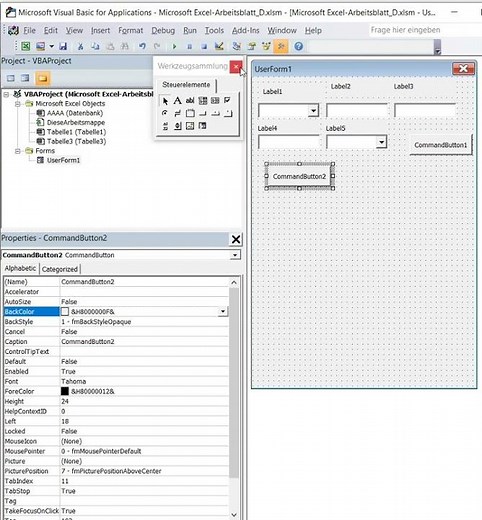Open the File menu
Image resolution: width=482 pixels, height=520 pixels.
tap(29, 30)
